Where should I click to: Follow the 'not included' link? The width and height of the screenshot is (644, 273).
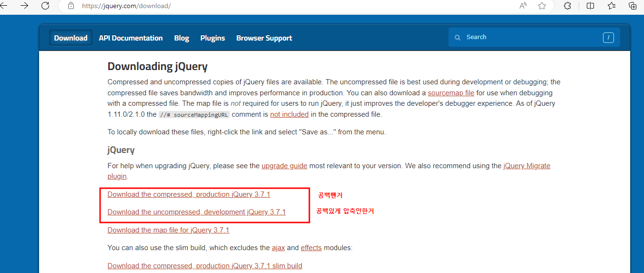coord(289,114)
